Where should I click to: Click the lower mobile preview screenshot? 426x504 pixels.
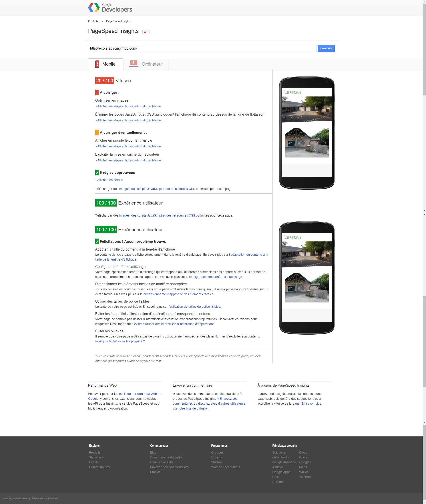[x=307, y=277]
